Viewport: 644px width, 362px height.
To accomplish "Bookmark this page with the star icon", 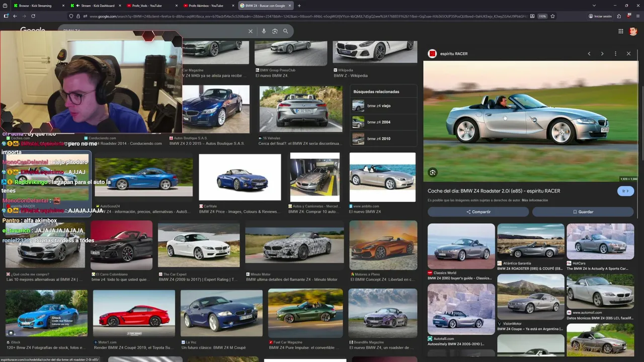I will tap(552, 16).
